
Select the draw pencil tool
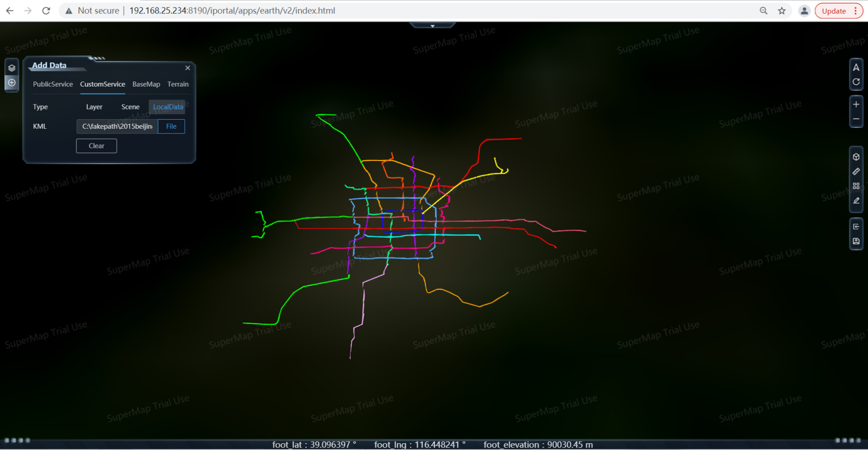pos(856,201)
